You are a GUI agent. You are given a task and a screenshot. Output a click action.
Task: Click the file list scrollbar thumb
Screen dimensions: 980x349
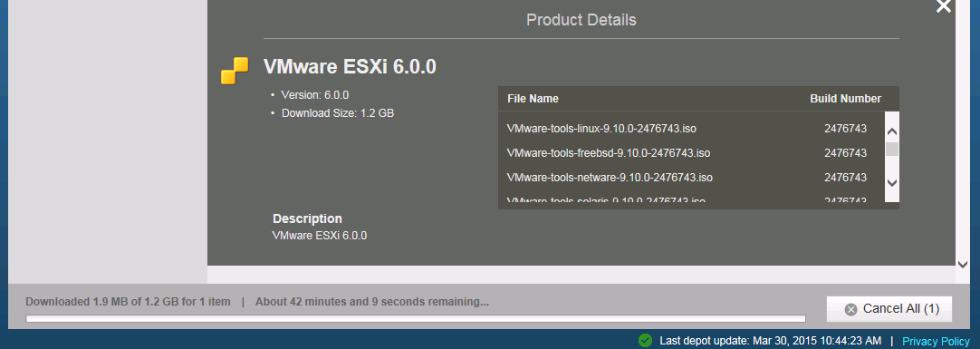pyautogui.click(x=892, y=149)
